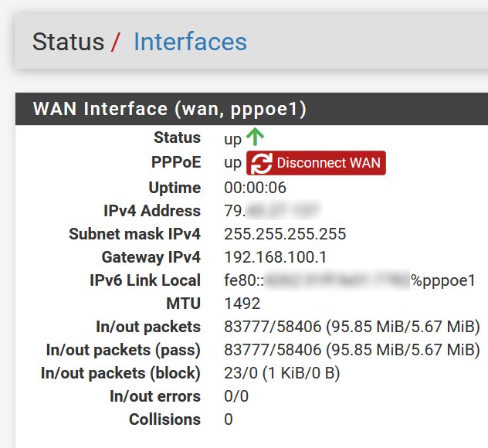This screenshot has height=448, width=488.
Task: Select the In/out errors value 0/0
Action: coord(236,396)
